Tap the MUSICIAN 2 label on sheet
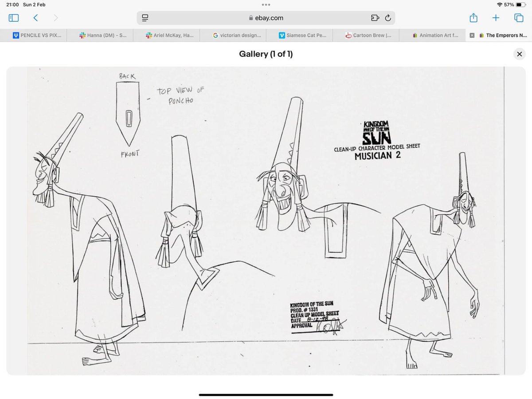The width and height of the screenshot is (532, 399). pyautogui.click(x=378, y=156)
